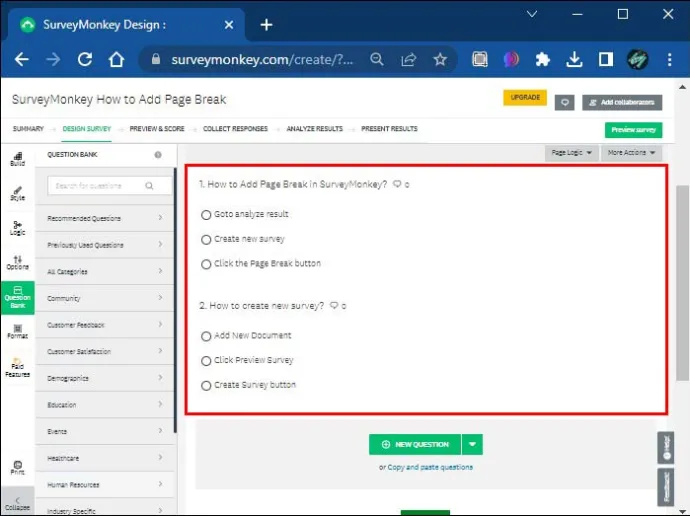The image size is (690, 516).
Task: Open the browser profile avatar
Action: click(x=638, y=59)
